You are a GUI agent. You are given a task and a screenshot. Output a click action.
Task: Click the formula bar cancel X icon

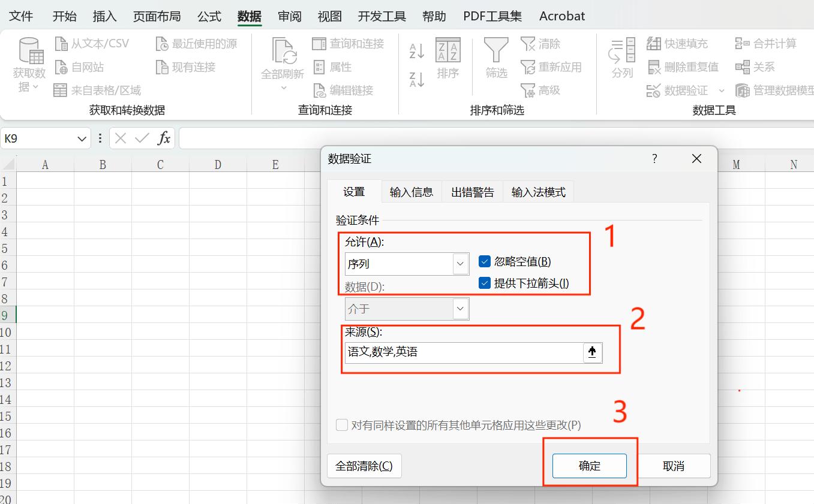coord(121,138)
